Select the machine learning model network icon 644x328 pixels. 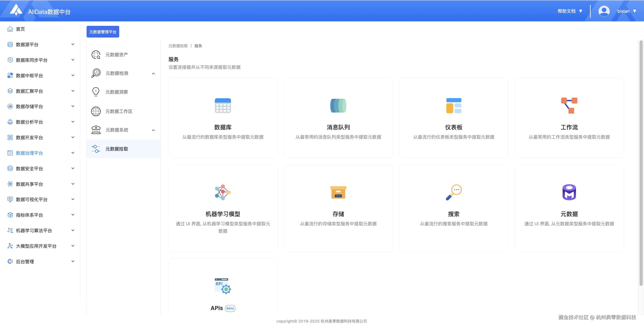223,192
